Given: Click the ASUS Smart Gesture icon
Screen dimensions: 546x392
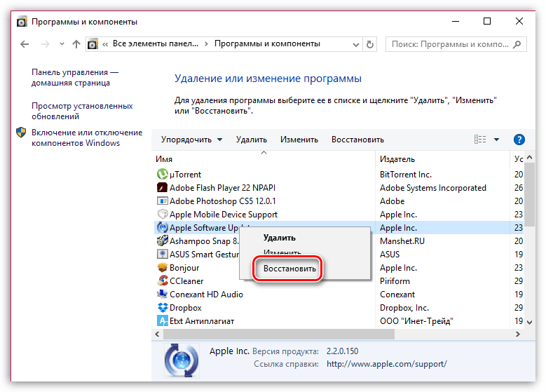Looking at the screenshot, I should (163, 254).
